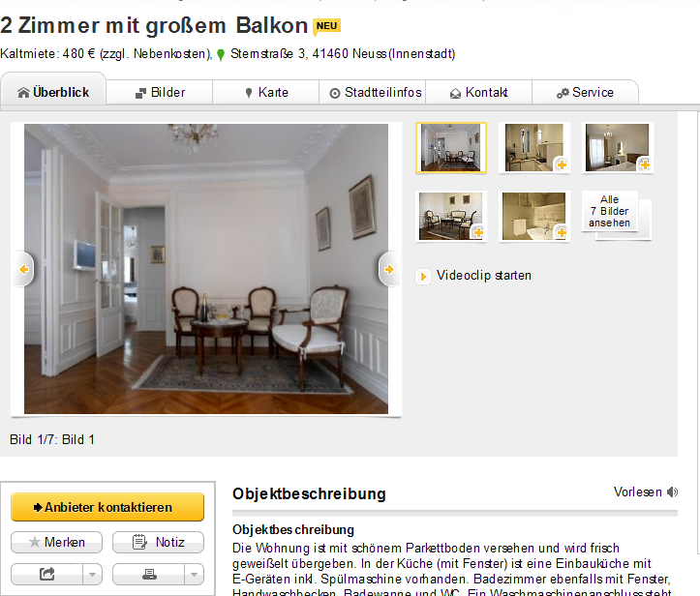Enlarge the kitchen thumbnail via plus icon

point(562,164)
